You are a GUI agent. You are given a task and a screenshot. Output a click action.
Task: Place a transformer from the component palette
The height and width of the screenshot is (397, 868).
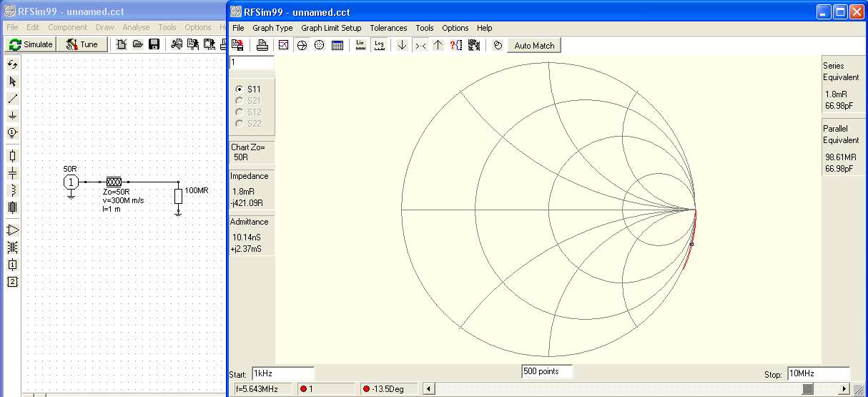[x=12, y=247]
